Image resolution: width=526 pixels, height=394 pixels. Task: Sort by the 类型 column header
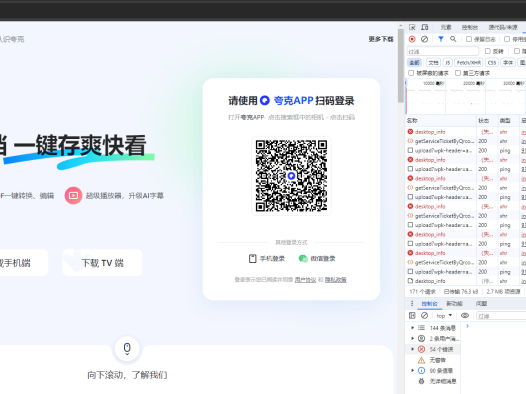pyautogui.click(x=509, y=120)
